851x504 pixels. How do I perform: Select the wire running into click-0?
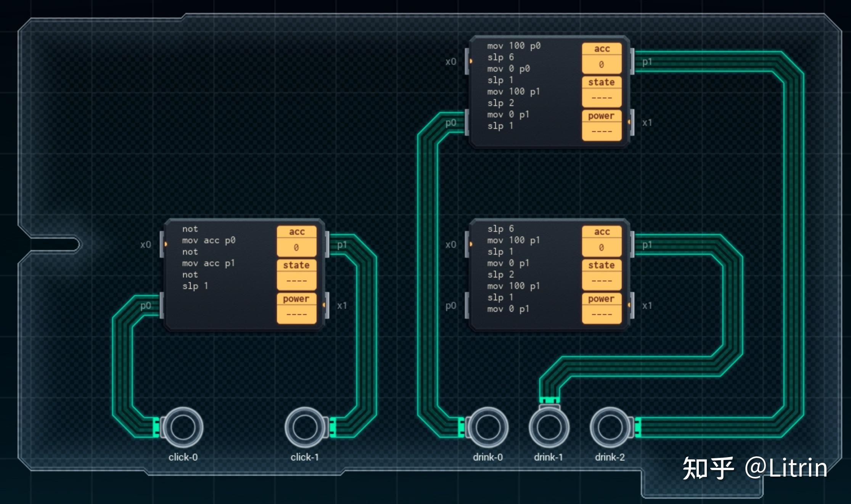tap(122, 366)
